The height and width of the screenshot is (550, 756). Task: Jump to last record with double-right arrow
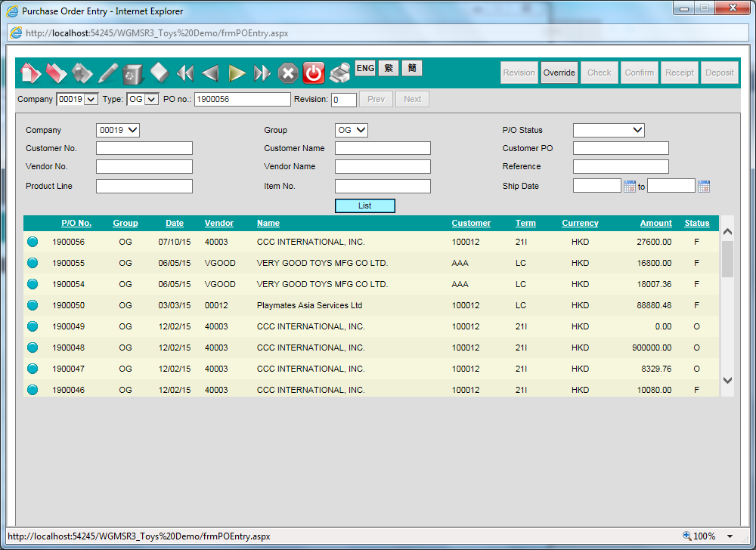click(x=262, y=73)
